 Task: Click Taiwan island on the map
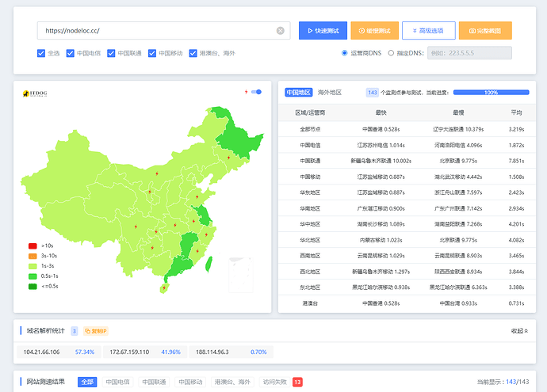click(209, 264)
